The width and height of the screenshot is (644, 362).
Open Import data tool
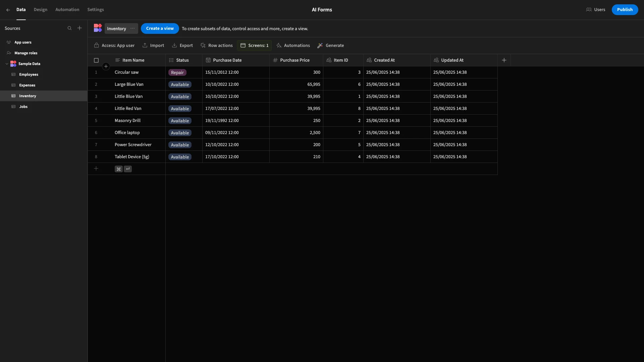click(153, 46)
